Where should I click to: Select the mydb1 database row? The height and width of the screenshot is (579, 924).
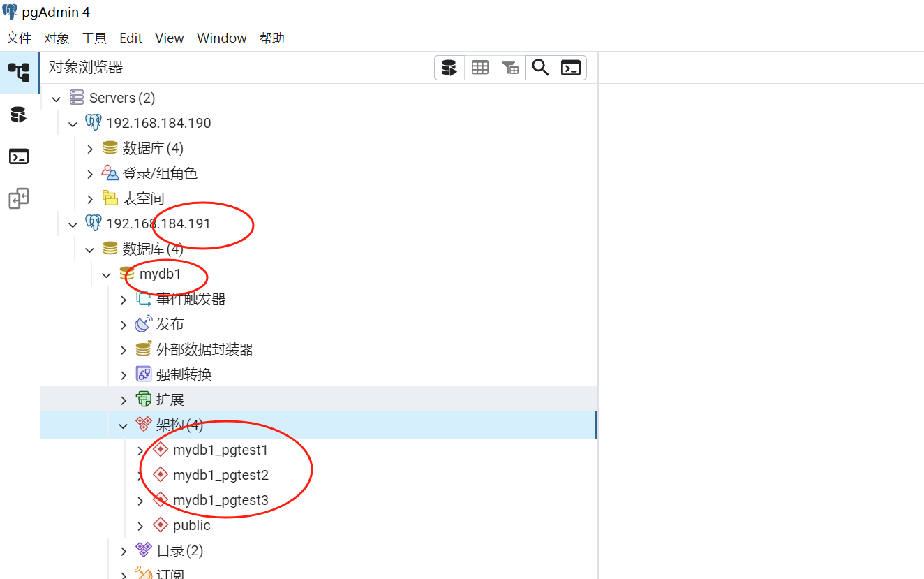(319, 274)
